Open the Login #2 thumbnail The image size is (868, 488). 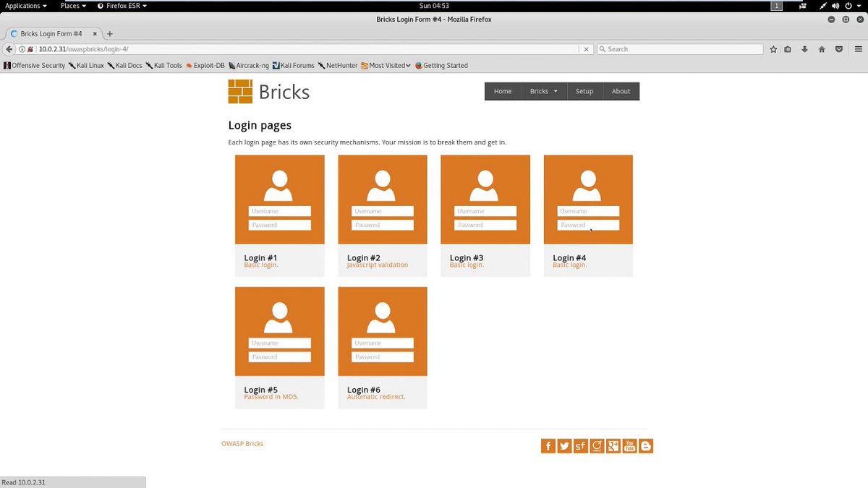tap(383, 200)
